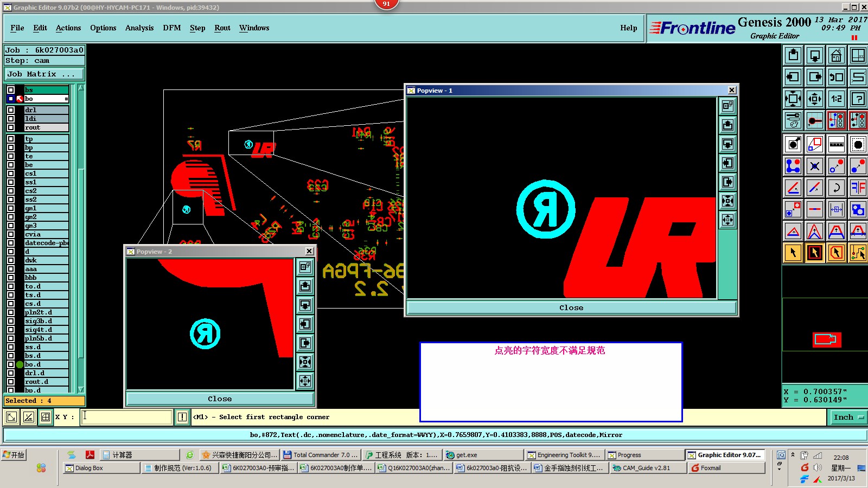Open the Windows menu
Image resolution: width=868 pixels, height=488 pixels.
[254, 28]
